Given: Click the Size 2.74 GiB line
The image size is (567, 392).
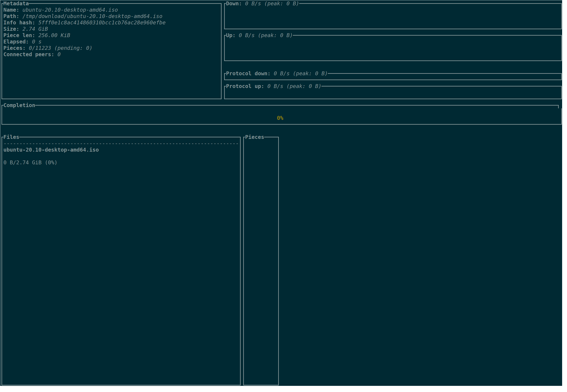Looking at the screenshot, I should pos(25,29).
